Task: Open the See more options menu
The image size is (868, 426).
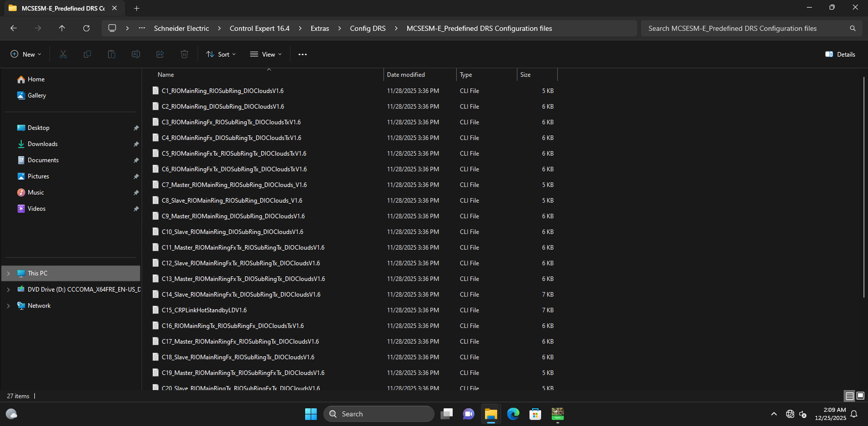Action: click(303, 54)
